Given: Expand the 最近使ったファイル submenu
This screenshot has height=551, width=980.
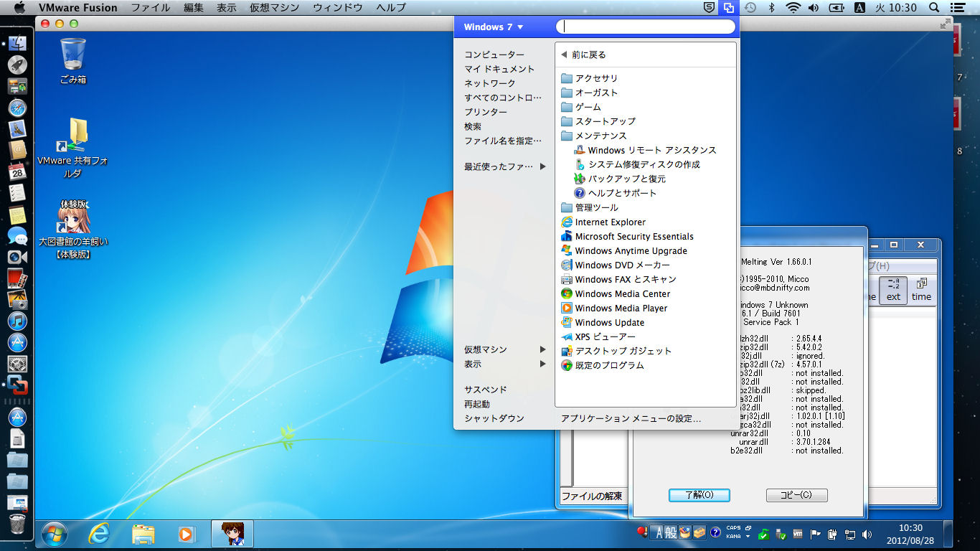Looking at the screenshot, I should (x=505, y=166).
